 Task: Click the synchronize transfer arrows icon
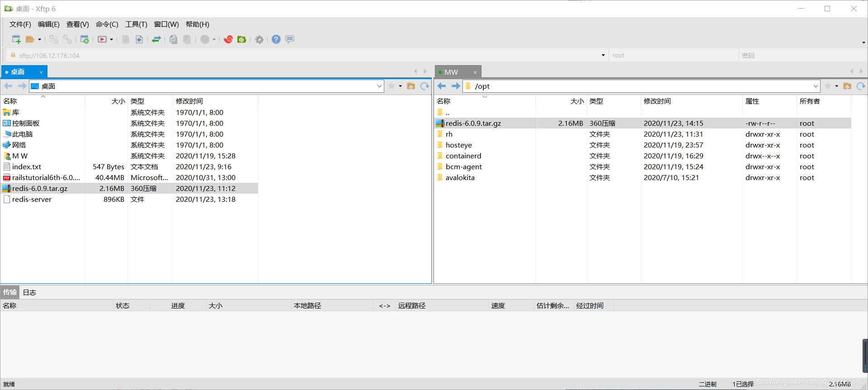point(156,39)
